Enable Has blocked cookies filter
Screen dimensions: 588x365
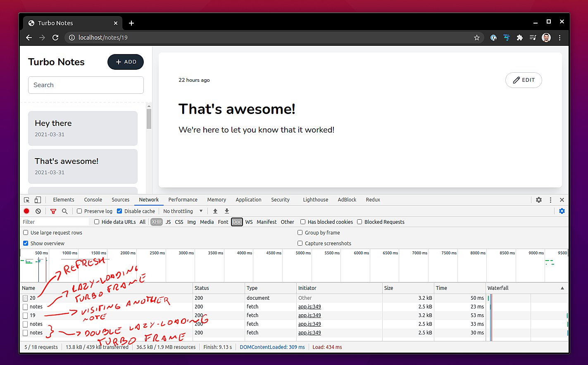tap(303, 222)
